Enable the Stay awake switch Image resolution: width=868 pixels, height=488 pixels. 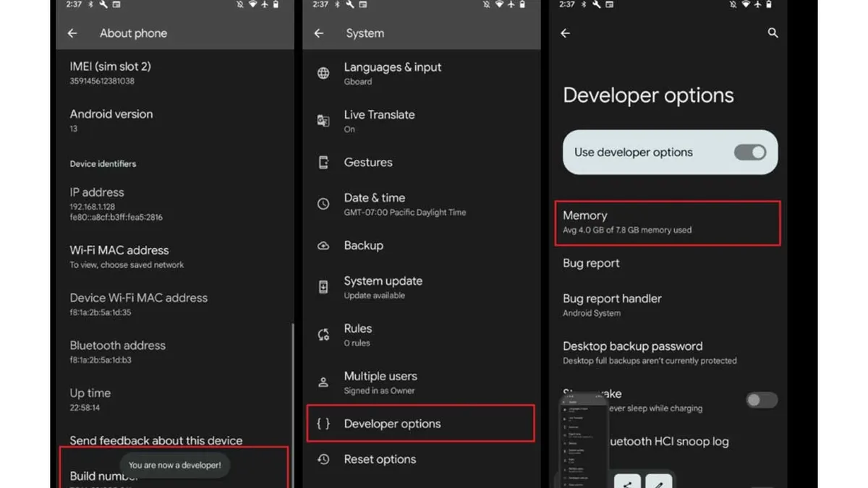point(762,400)
